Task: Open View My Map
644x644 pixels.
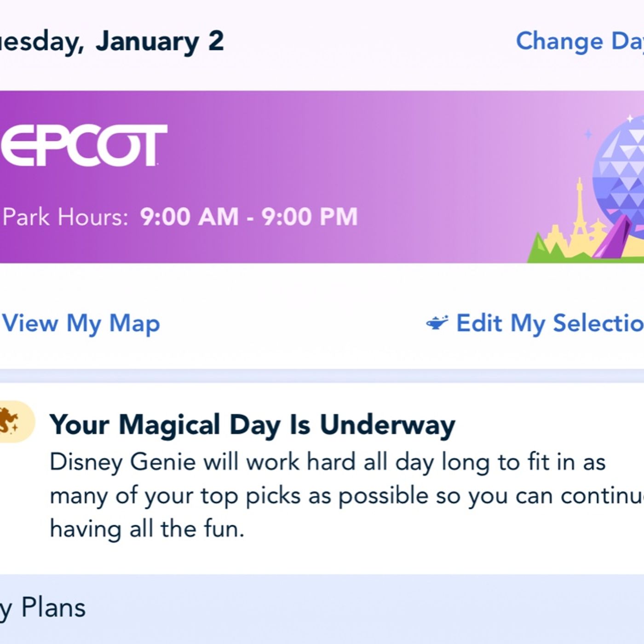Action: coord(81,323)
